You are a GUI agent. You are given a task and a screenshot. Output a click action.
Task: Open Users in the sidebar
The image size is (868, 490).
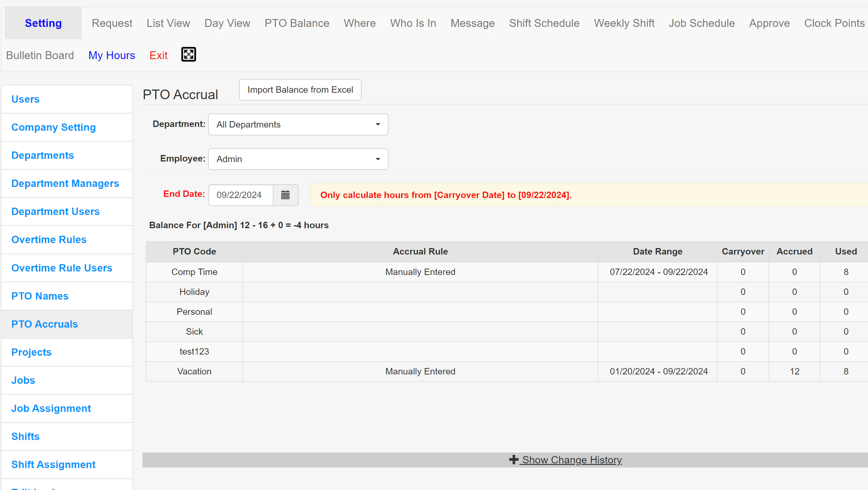click(67, 99)
